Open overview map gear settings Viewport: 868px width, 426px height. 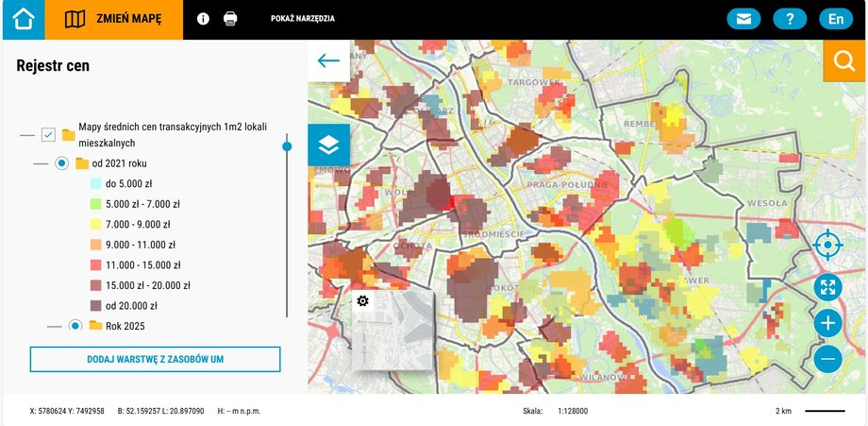coord(362,301)
